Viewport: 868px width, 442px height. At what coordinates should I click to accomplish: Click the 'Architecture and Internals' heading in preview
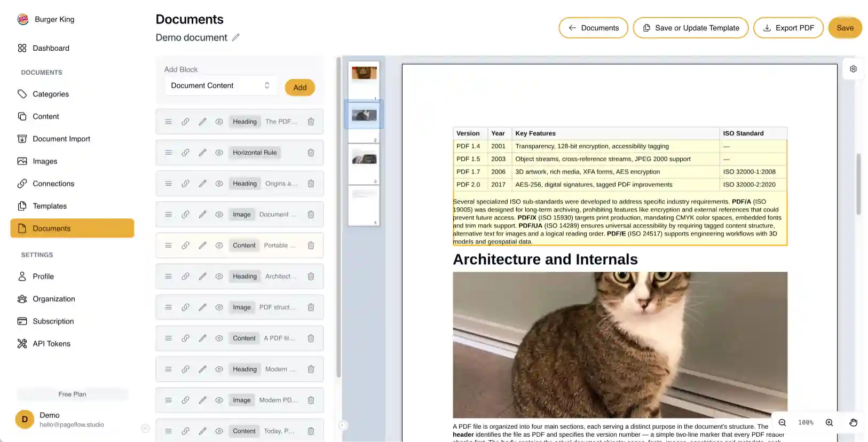545,259
